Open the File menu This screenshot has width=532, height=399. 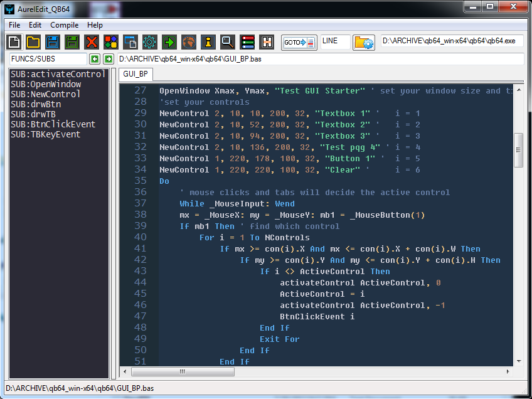click(x=14, y=25)
